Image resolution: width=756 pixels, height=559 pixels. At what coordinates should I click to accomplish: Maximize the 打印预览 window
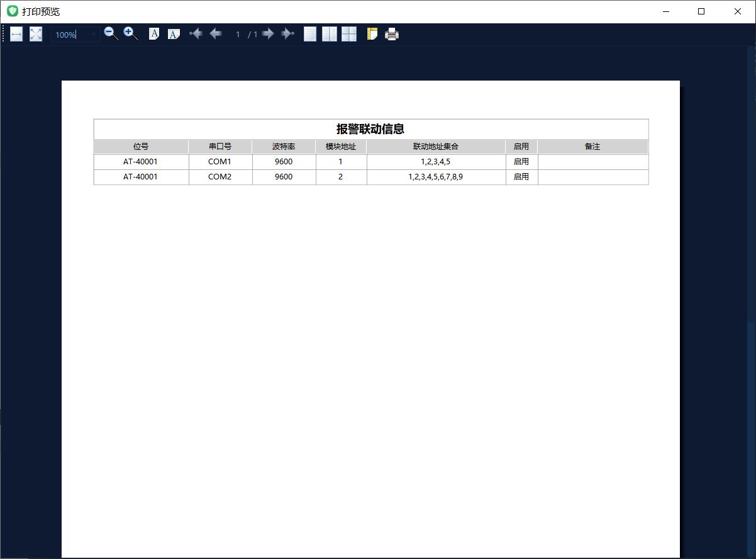(x=701, y=11)
